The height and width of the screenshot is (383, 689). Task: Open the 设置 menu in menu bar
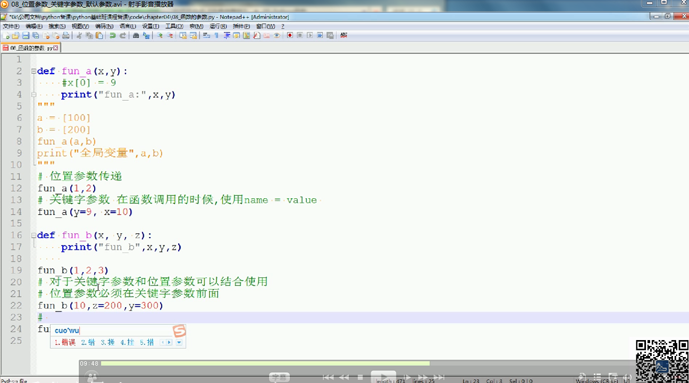click(x=150, y=26)
